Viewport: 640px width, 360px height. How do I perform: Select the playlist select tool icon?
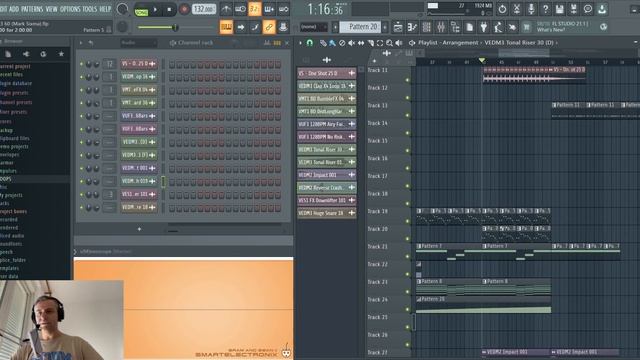(380, 42)
